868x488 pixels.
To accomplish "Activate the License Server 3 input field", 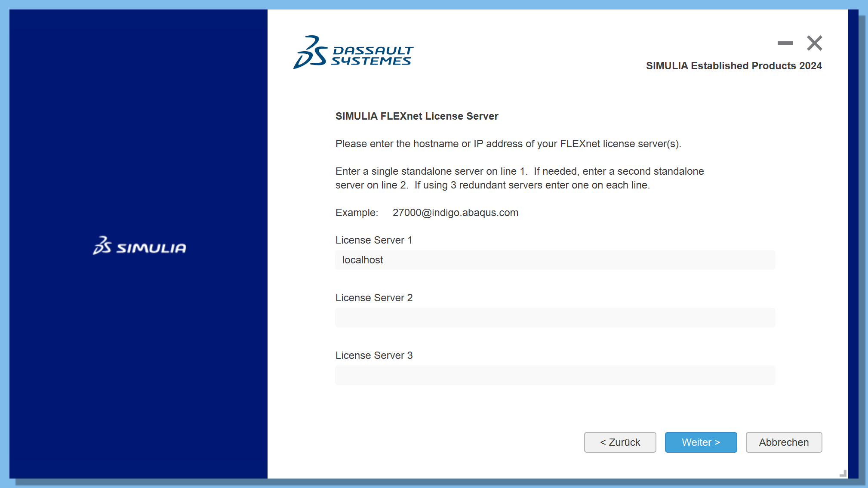I will [x=555, y=375].
